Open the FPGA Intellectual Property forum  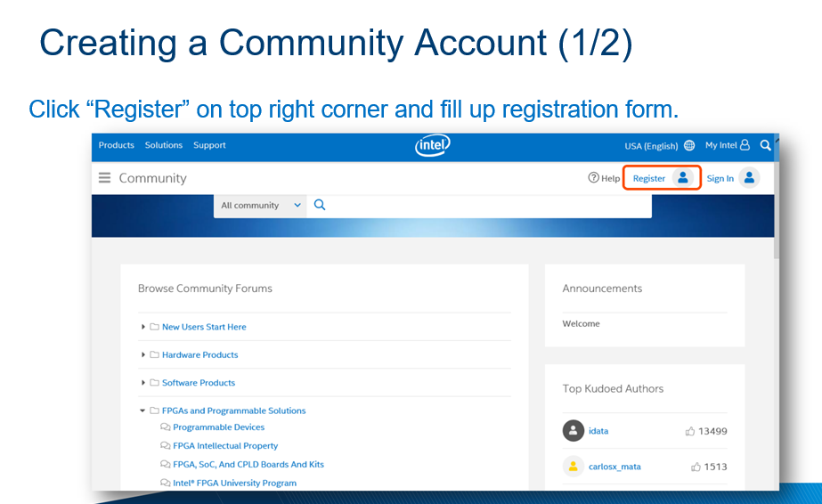(x=225, y=446)
